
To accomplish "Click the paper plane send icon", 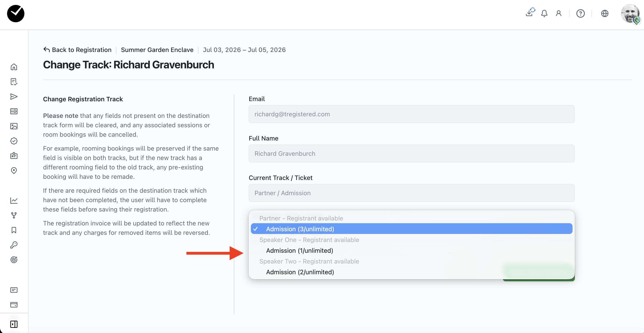I will pyautogui.click(x=14, y=97).
